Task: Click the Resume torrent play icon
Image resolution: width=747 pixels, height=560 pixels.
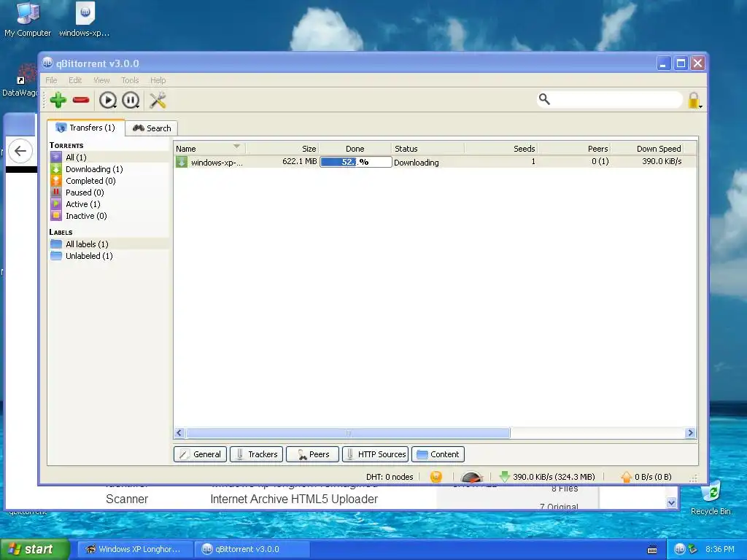Action: click(x=108, y=100)
